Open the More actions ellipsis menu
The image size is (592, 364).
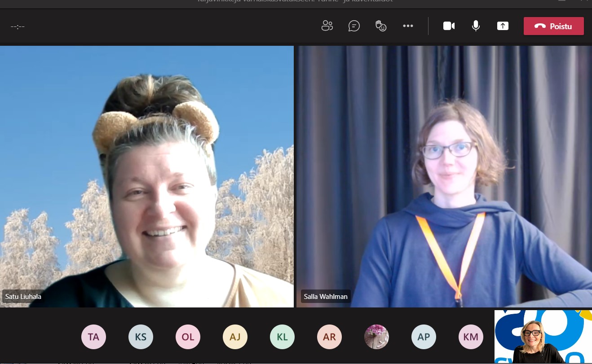408,26
